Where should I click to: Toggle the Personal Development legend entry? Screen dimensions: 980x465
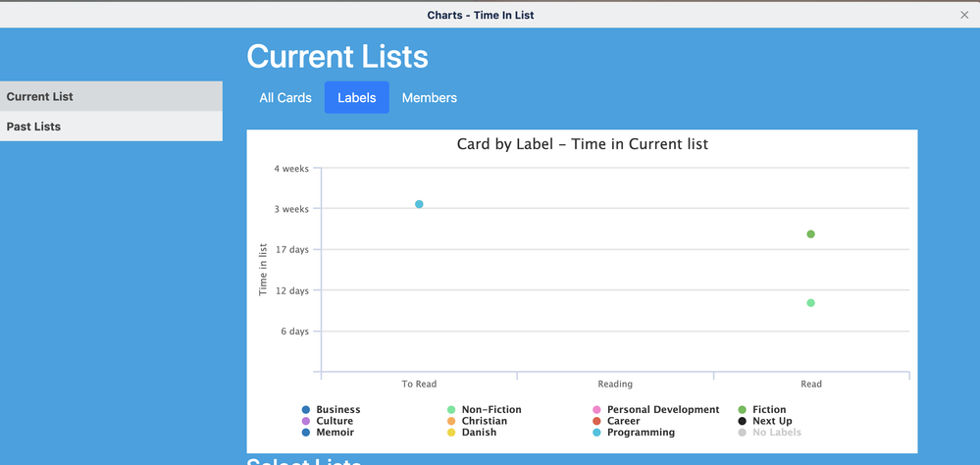point(656,410)
